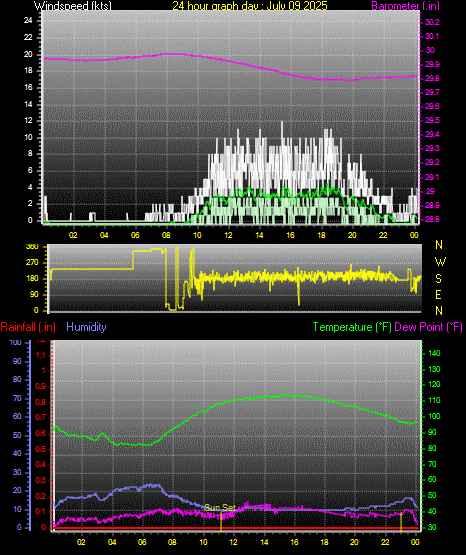Click the '24' windspeed axis value
The width and height of the screenshot is (466, 555).
[28, 21]
